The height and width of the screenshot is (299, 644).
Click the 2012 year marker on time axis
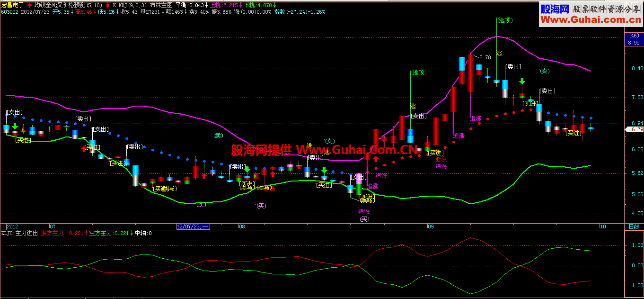coord(12,227)
